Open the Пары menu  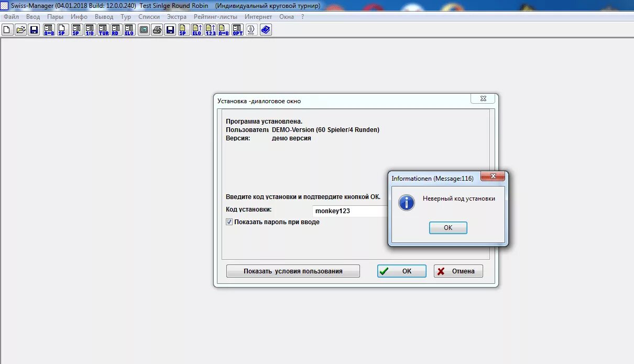click(55, 17)
